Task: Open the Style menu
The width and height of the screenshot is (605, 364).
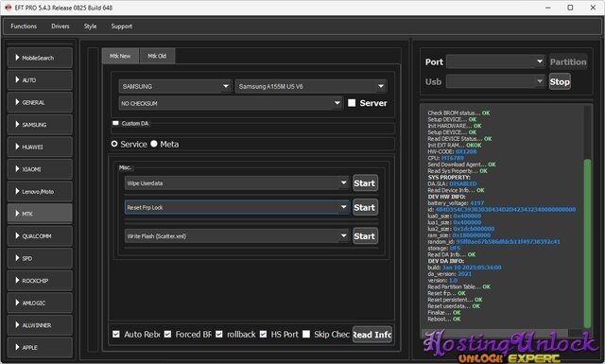Action: pos(91,26)
